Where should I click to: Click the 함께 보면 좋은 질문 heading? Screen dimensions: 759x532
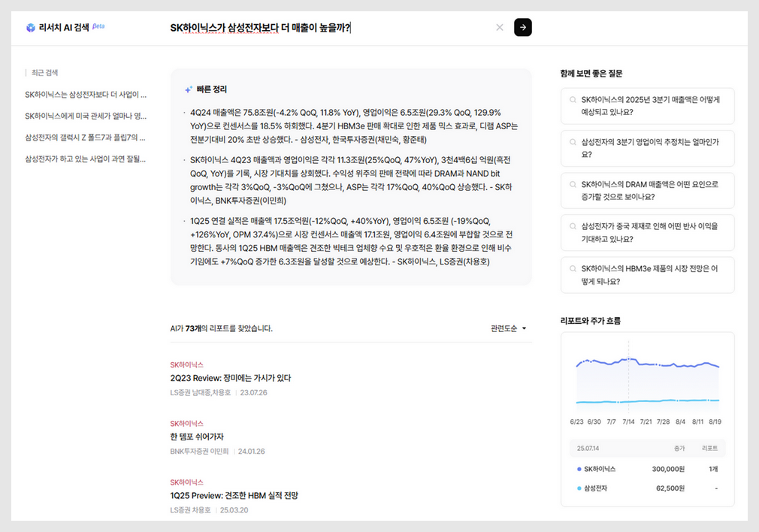pos(591,74)
